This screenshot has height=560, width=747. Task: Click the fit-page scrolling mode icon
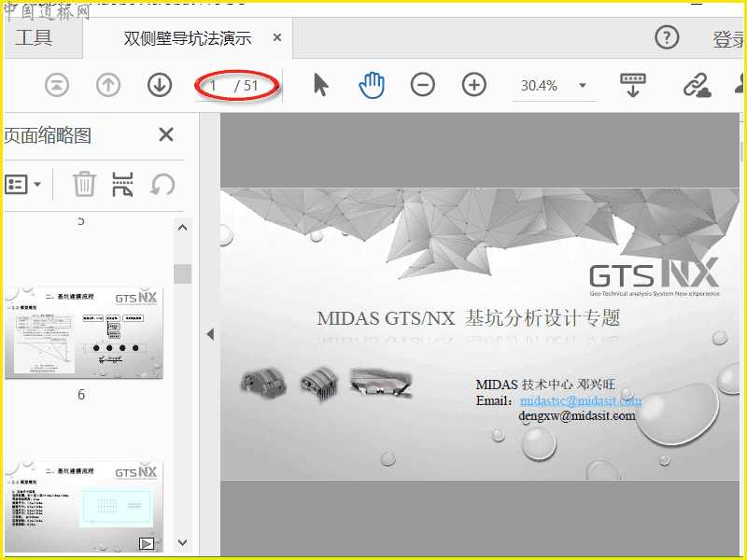click(633, 85)
